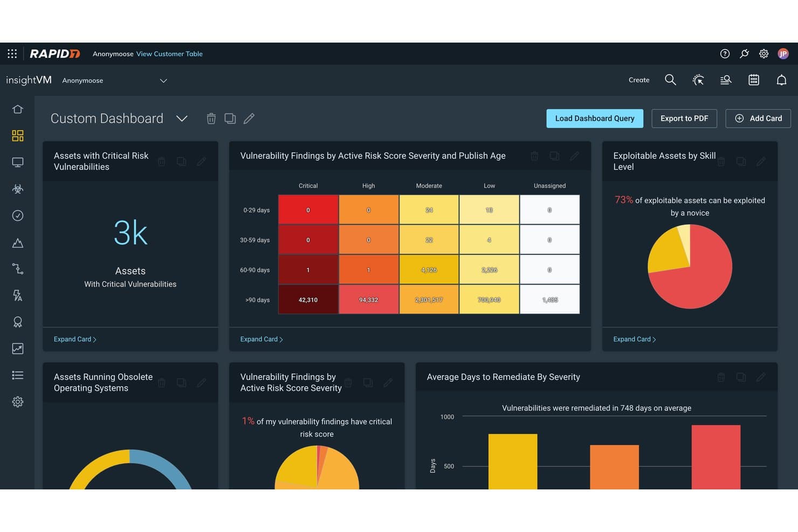
Task: Open the monitor assets icon in sidebar
Action: coord(18,162)
